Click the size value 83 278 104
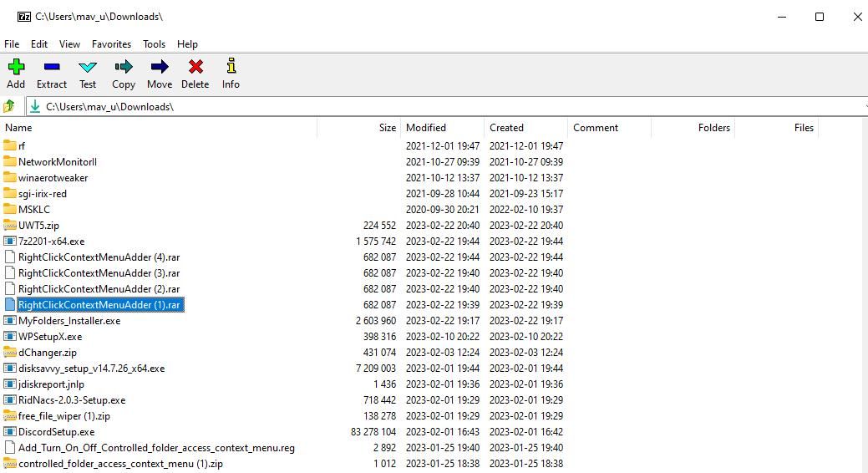 point(373,431)
